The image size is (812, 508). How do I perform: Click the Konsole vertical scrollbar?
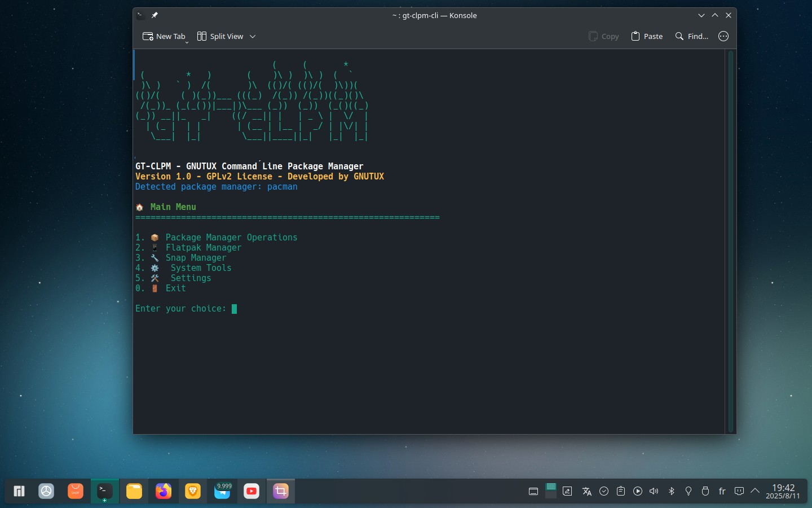[x=730, y=241]
